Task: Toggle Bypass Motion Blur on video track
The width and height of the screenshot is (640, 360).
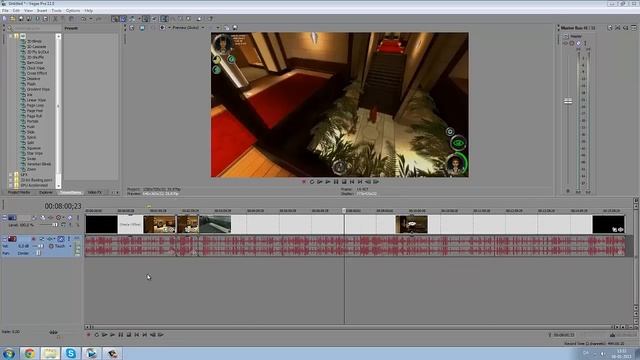Action: pos(34,218)
